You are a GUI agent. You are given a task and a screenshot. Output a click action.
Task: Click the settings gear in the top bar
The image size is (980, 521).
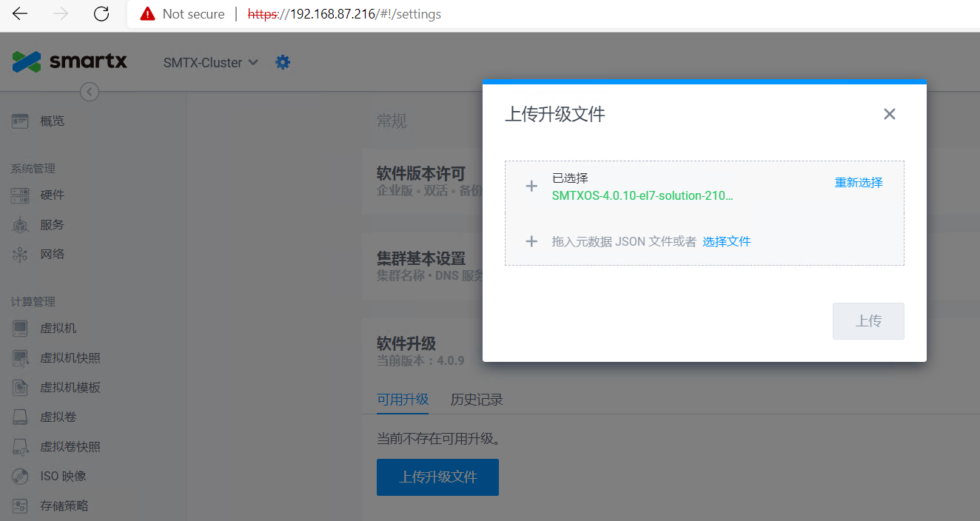click(x=282, y=62)
